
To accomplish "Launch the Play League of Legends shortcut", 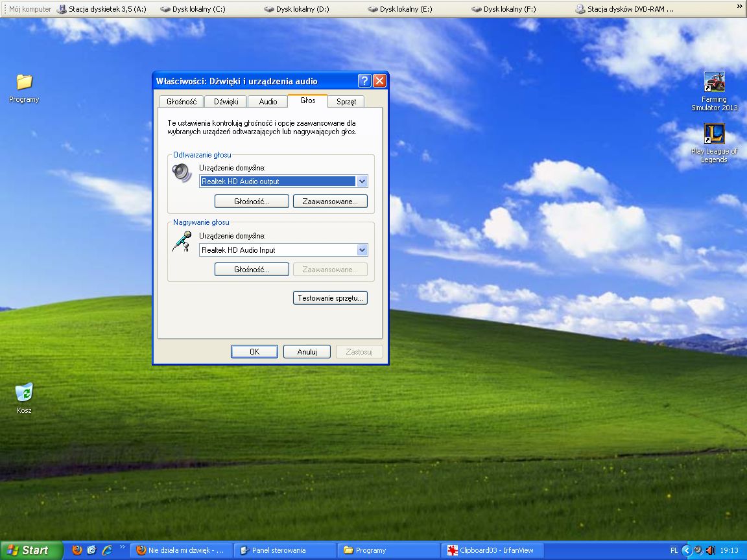I will tap(714, 143).
